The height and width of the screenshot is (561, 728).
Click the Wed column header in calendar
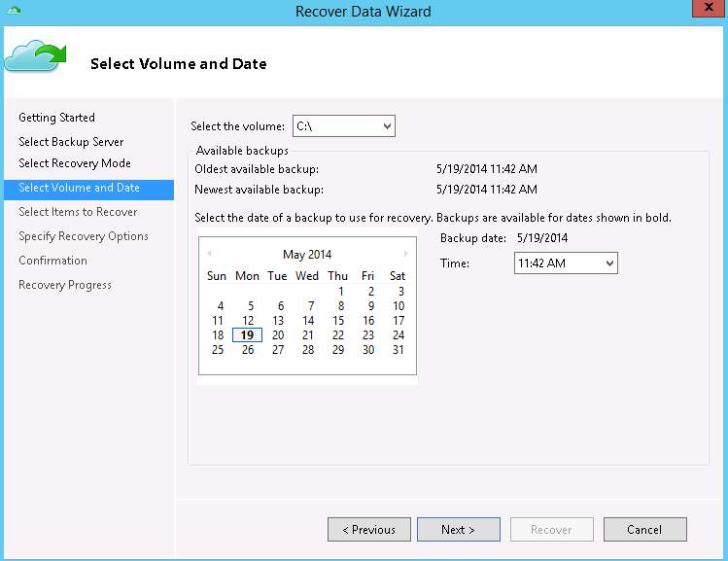(307, 276)
